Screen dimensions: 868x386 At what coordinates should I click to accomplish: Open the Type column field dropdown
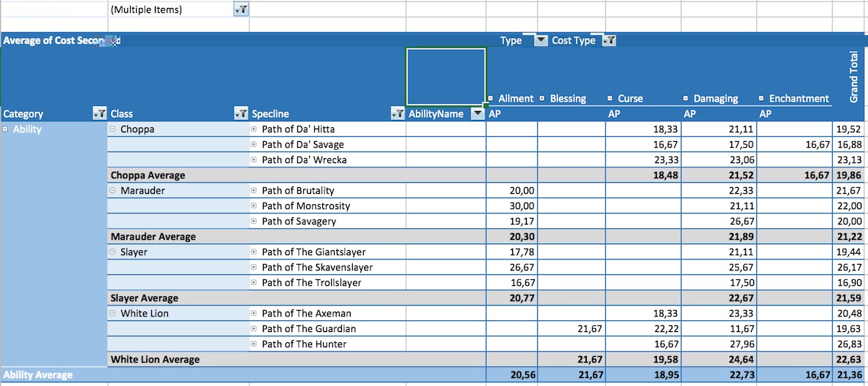click(541, 41)
